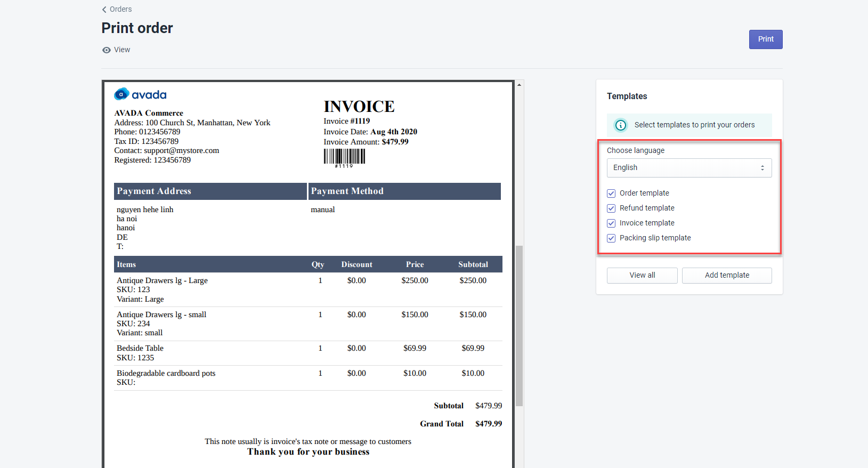Click the preview scrollbar's up arrow

(x=519, y=85)
